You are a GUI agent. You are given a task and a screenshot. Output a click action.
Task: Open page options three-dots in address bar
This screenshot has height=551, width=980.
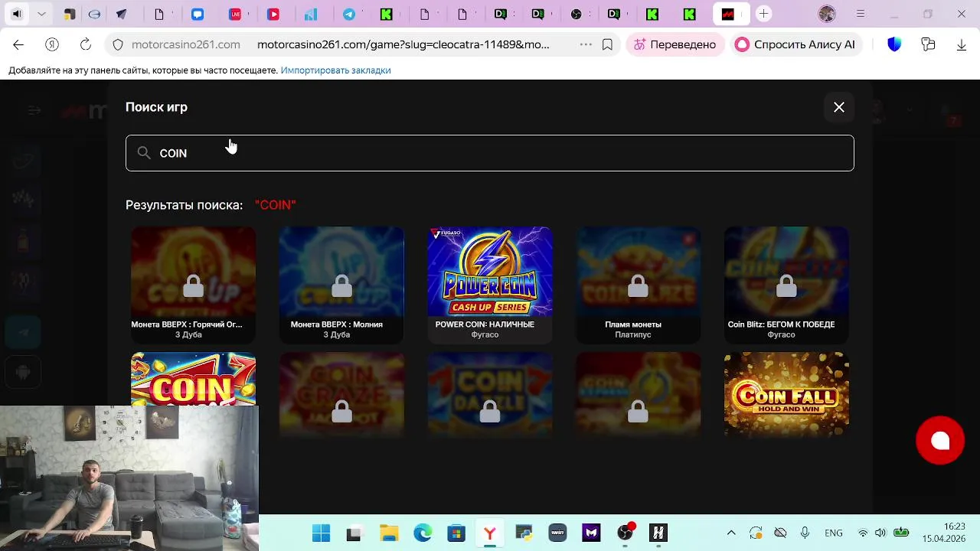click(x=586, y=44)
